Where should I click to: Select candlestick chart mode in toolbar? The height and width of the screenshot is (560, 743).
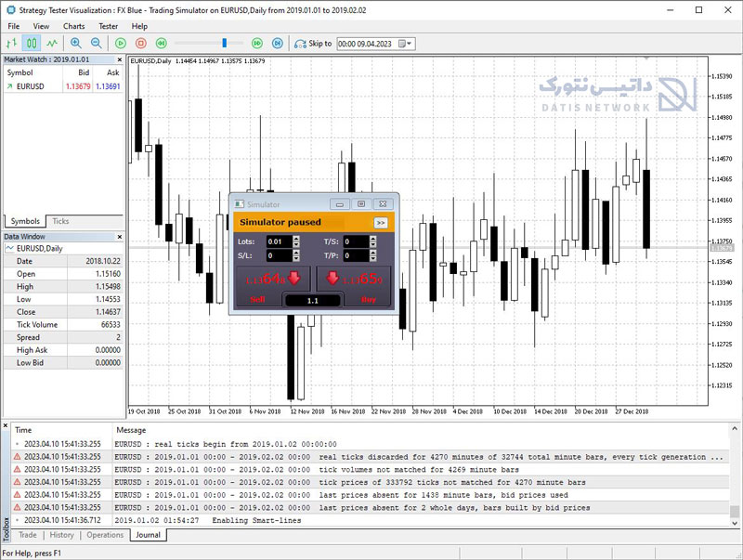(x=32, y=44)
